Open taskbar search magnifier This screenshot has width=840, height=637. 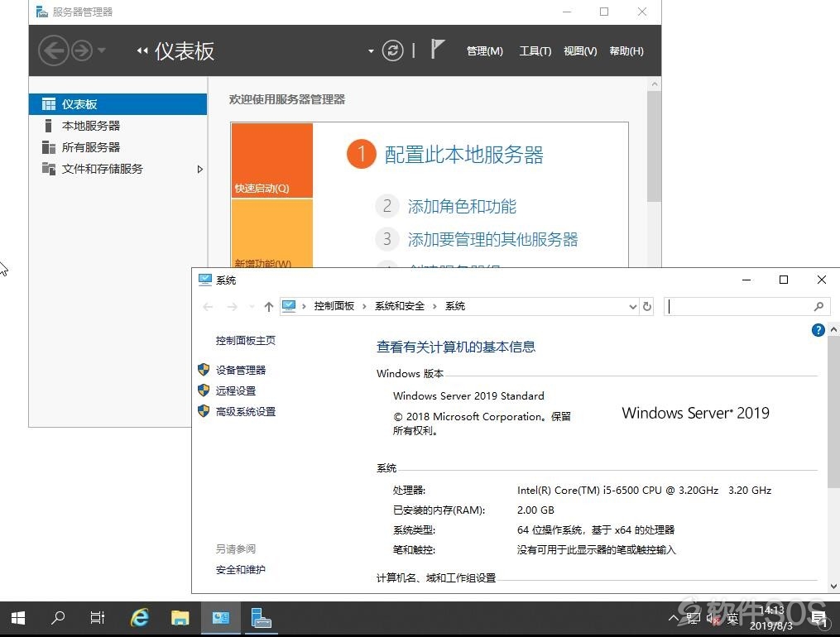coord(58,618)
